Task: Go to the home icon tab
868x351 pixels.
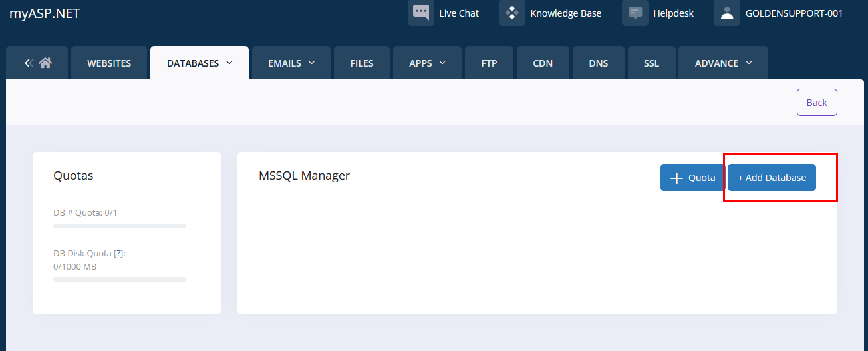Action: click(45, 63)
